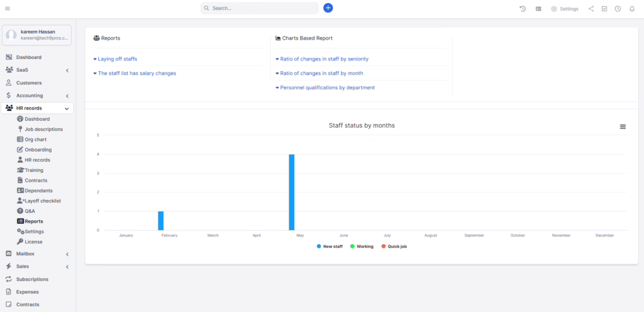Open the checkmark to-do icon in header
The image size is (644, 312).
tap(604, 9)
